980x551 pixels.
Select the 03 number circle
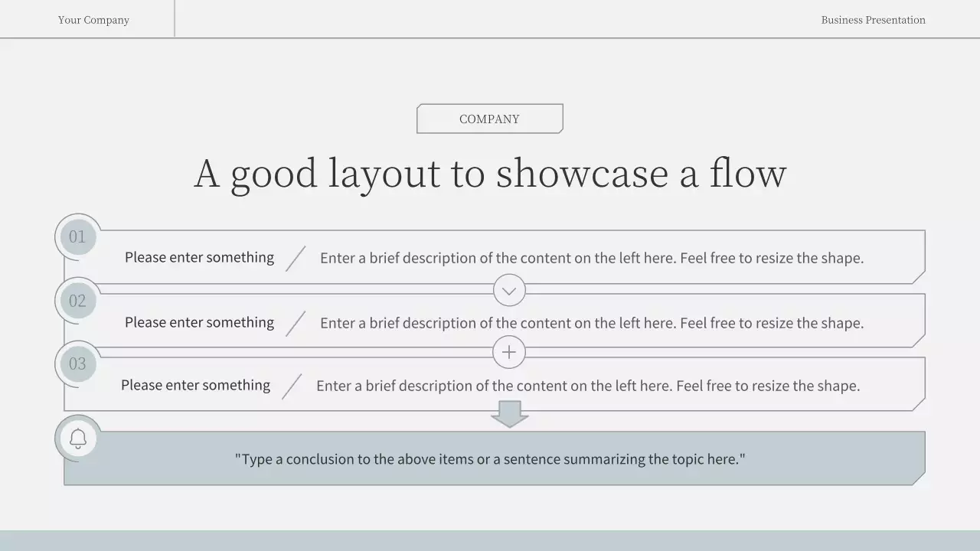pyautogui.click(x=77, y=364)
